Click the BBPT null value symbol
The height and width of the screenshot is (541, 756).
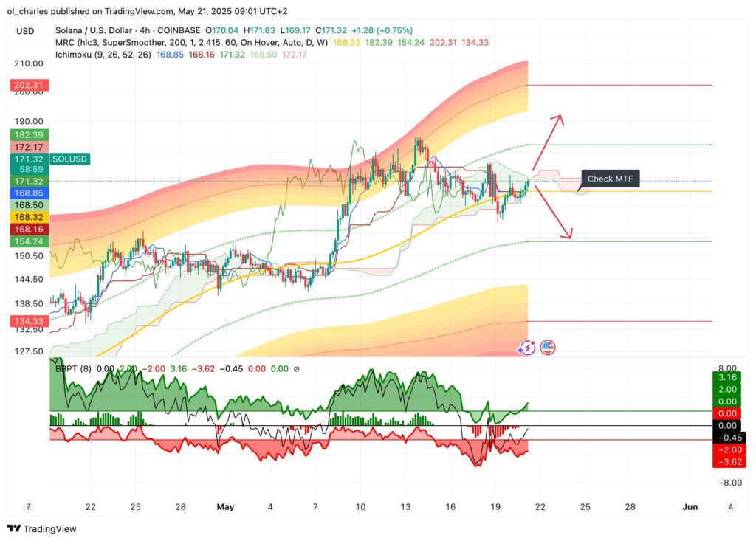click(296, 369)
